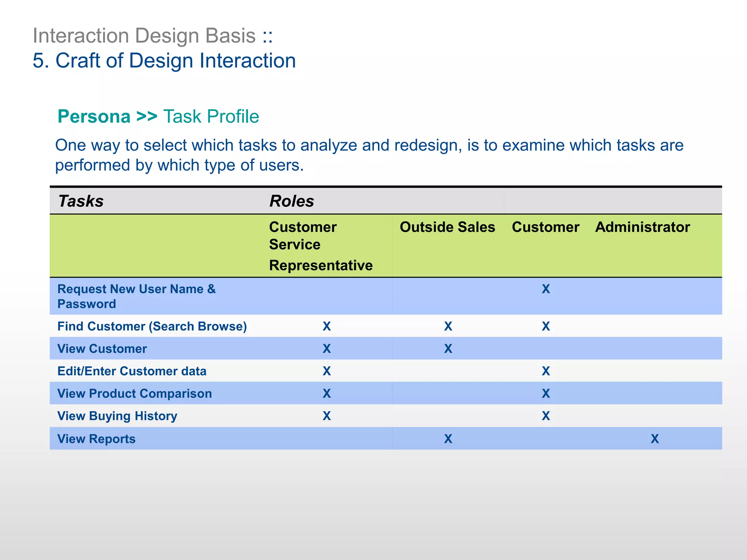This screenshot has height=560, width=747.
Task: Click View Product Comparison X under Customer column
Action: (546, 394)
